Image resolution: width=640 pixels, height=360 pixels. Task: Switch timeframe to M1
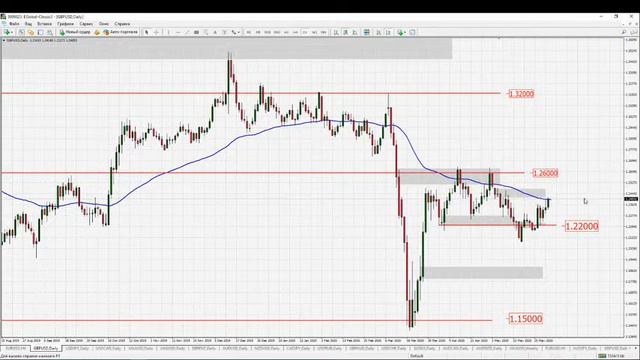[x=248, y=32]
